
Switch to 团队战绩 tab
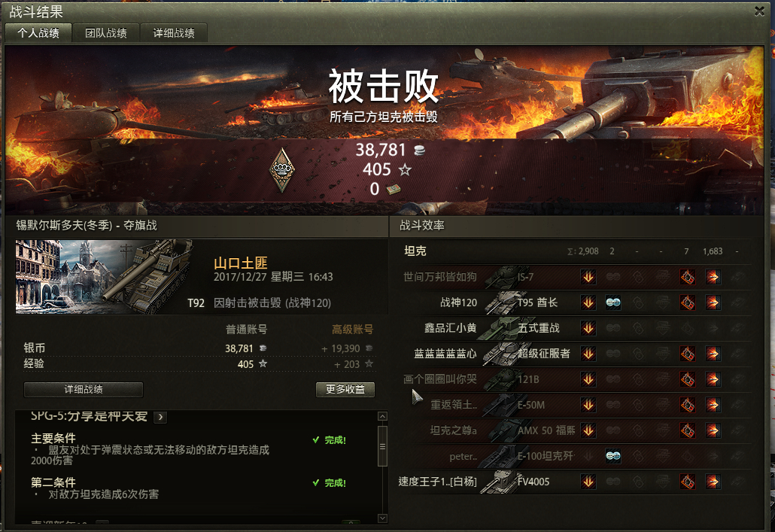106,33
